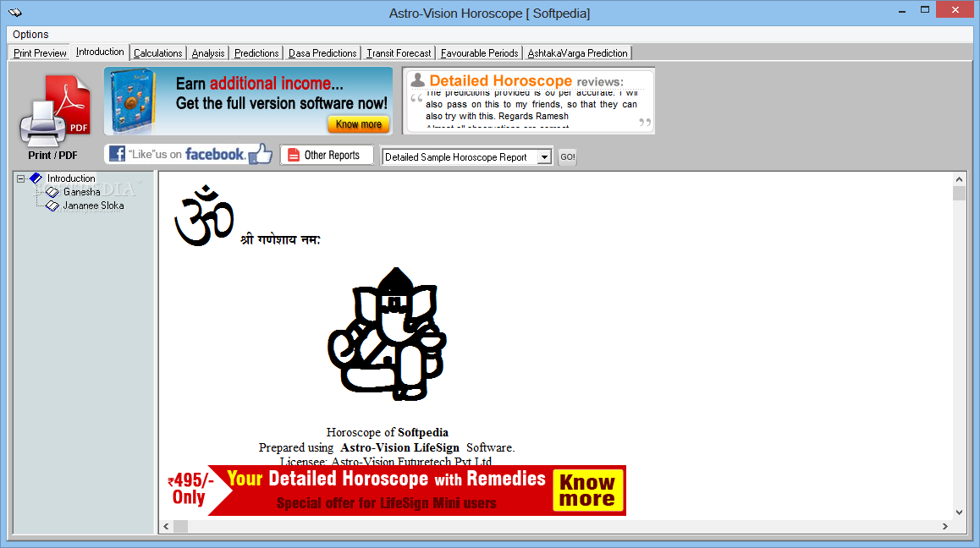This screenshot has width=980, height=548.
Task: Click the vertical scrollbar up arrow
Action: pyautogui.click(x=960, y=179)
